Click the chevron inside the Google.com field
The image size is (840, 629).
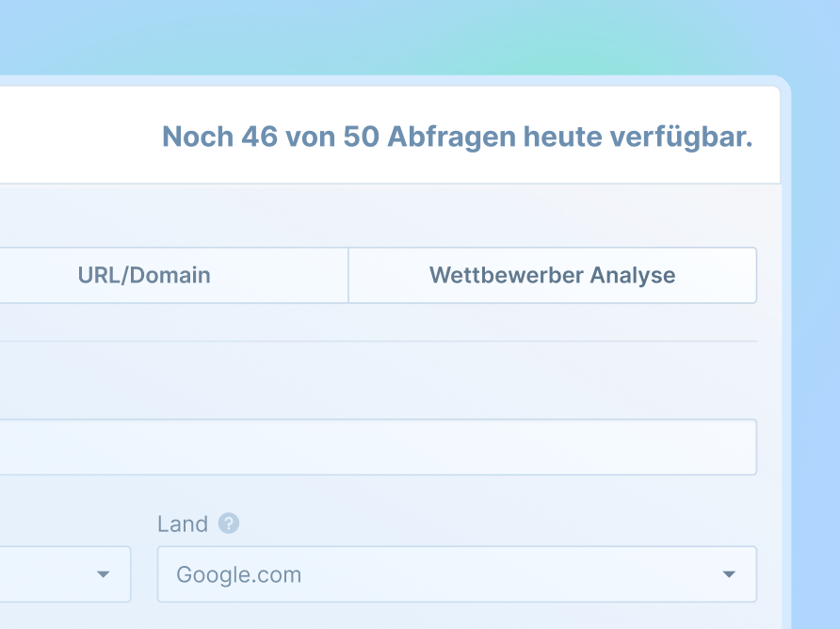(x=729, y=574)
